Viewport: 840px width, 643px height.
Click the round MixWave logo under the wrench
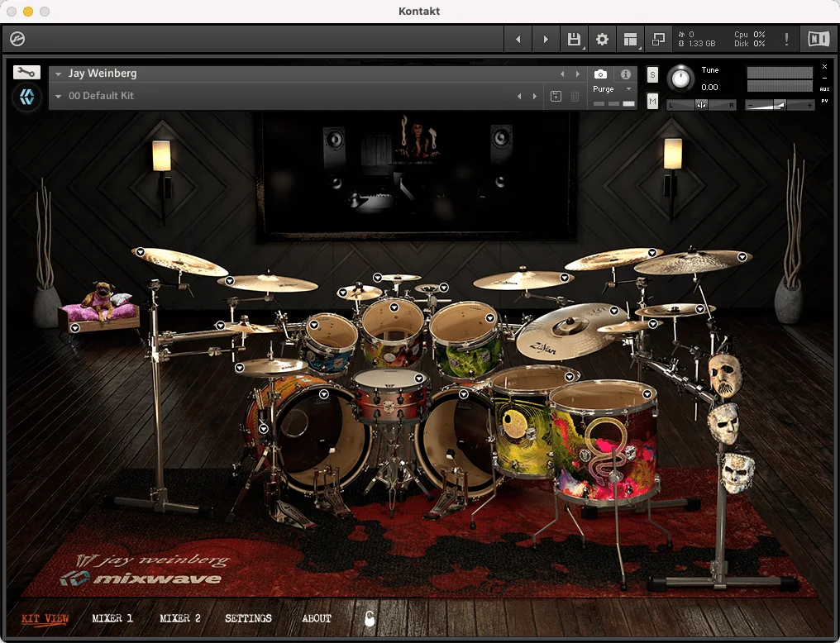pyautogui.click(x=26, y=97)
